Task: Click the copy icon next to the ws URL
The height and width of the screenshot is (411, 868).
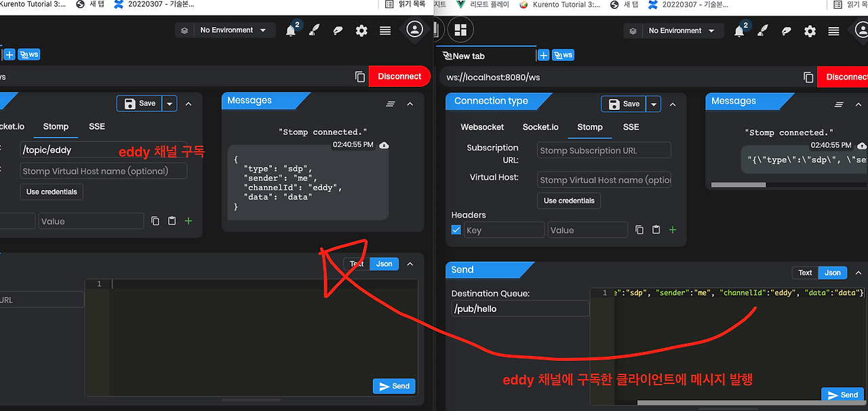Action: point(808,77)
